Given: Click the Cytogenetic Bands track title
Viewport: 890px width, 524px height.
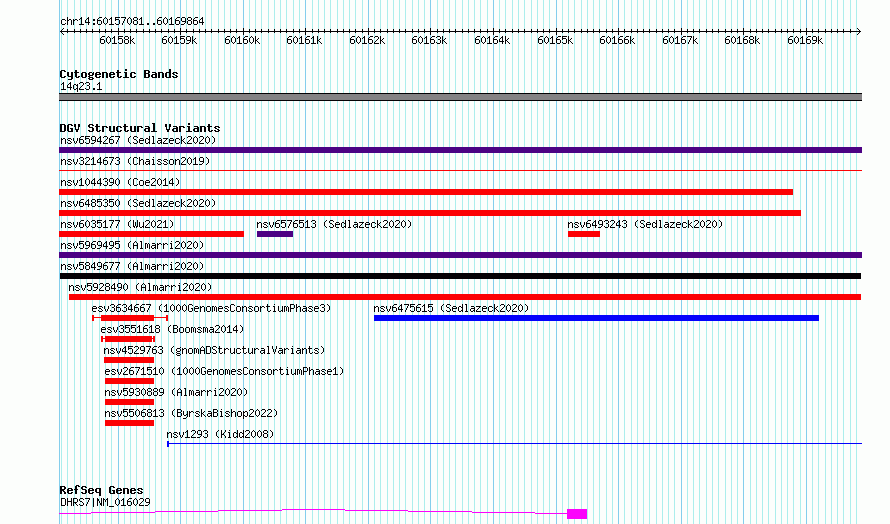Looking at the screenshot, I should click(119, 74).
